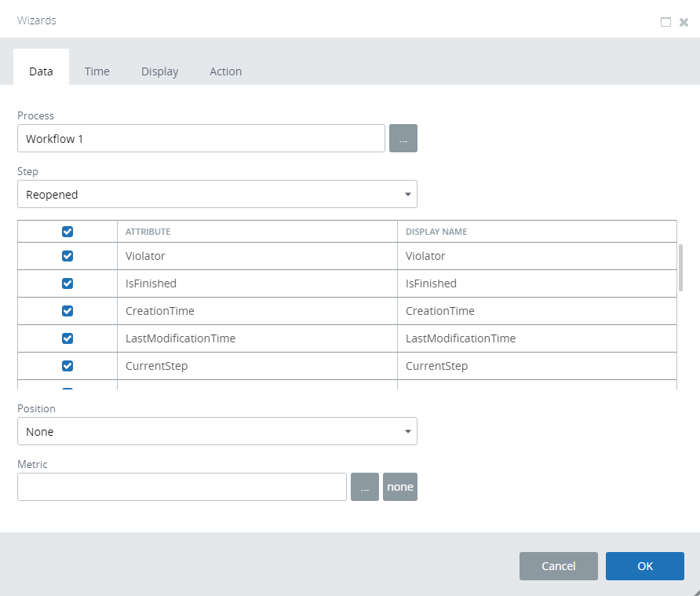The width and height of the screenshot is (700, 596).
Task: Click the attribute table vertical scrollbar
Action: (x=680, y=269)
